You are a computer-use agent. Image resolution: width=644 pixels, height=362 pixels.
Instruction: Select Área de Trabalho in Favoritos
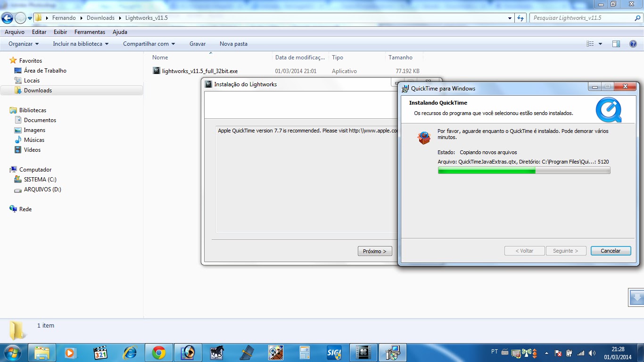click(45, 71)
